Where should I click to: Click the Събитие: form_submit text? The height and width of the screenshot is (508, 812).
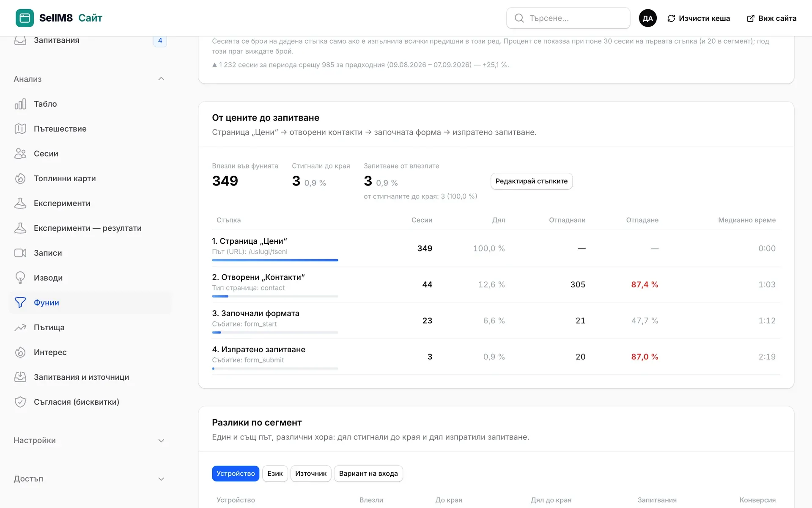point(248,360)
